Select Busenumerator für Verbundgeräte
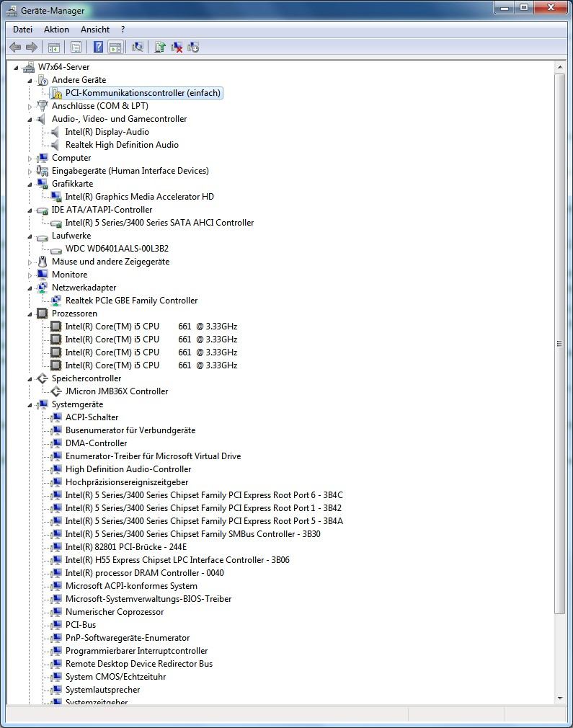Screen dimensions: 573x728 (x=130, y=430)
